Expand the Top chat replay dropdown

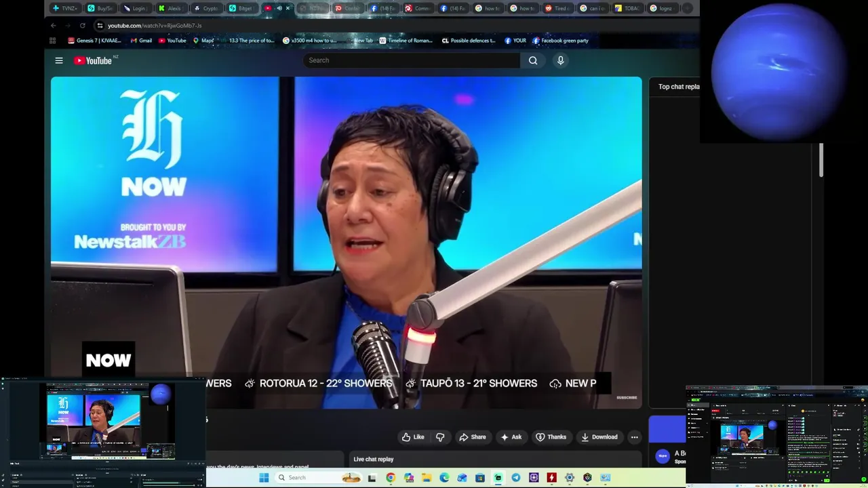679,87
